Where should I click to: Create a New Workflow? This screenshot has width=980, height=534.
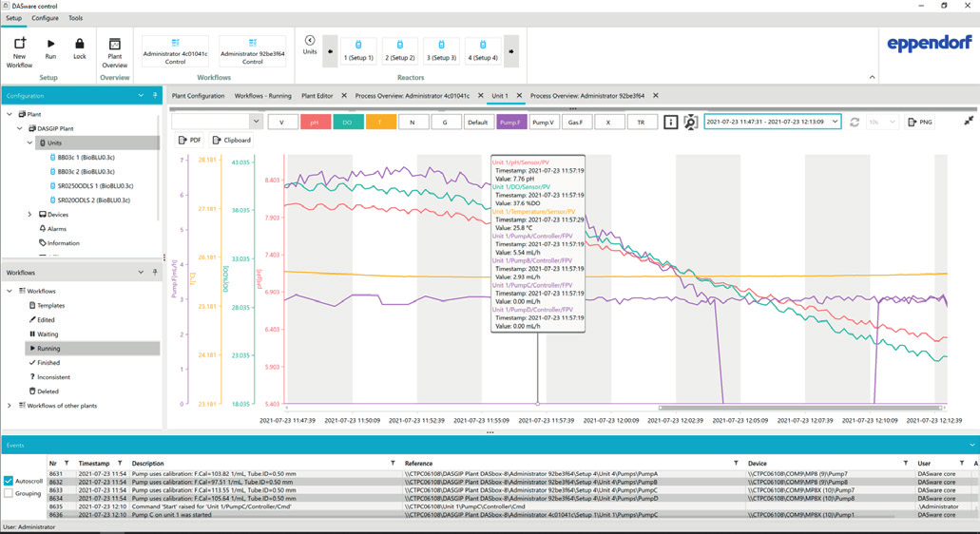19,52
